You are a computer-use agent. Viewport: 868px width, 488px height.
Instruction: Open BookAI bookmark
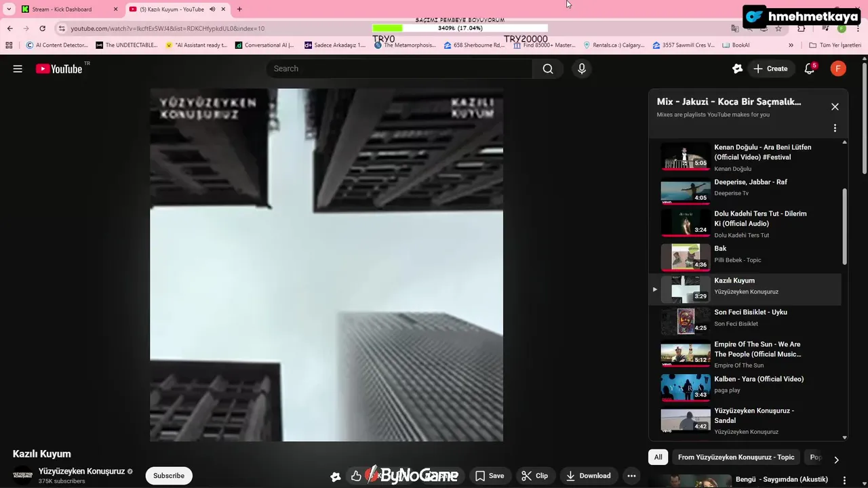[x=736, y=45]
